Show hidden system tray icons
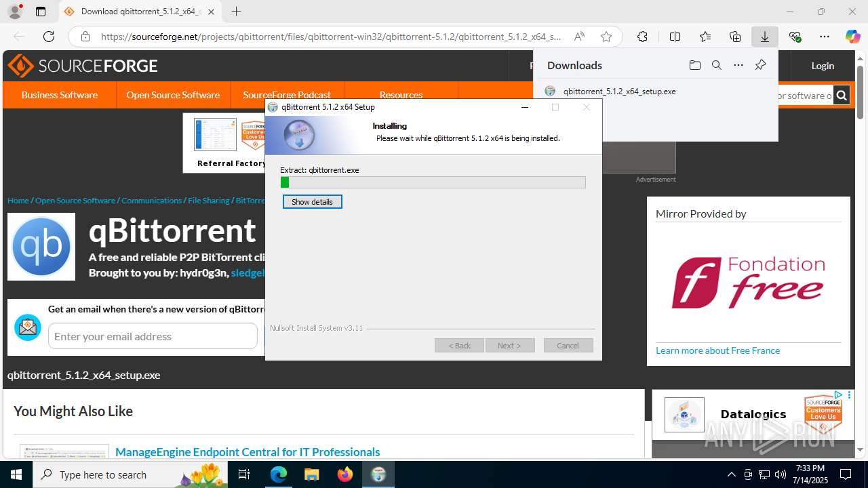This screenshot has height=488, width=868. coord(731,474)
